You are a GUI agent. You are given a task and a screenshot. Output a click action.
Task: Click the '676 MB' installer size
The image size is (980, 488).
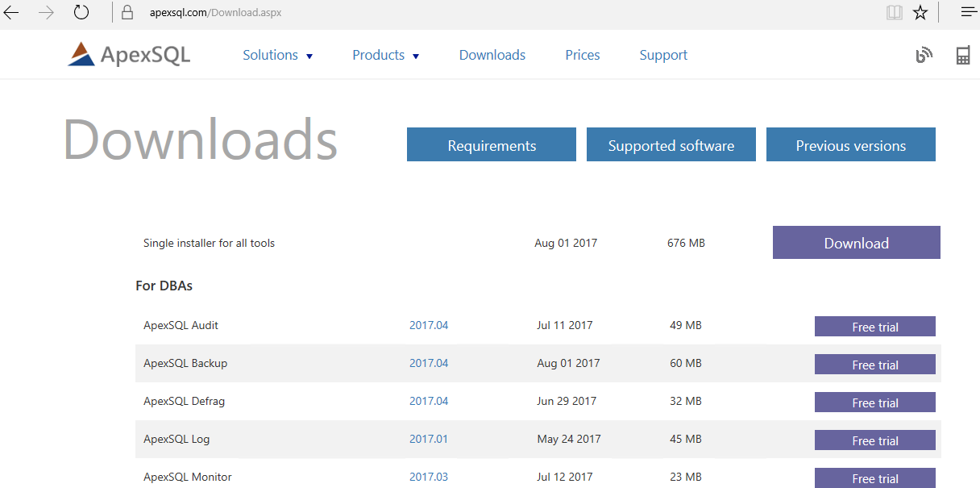tap(686, 243)
